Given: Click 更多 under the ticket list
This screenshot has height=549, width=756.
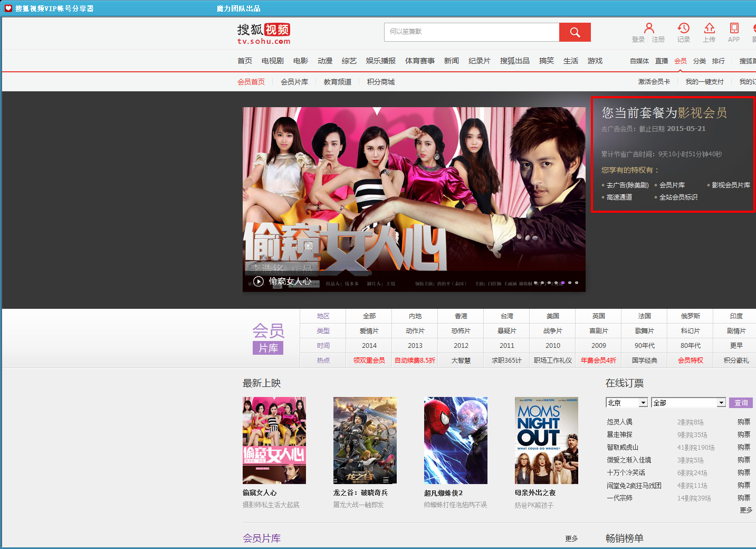Looking at the screenshot, I should tap(746, 510).
